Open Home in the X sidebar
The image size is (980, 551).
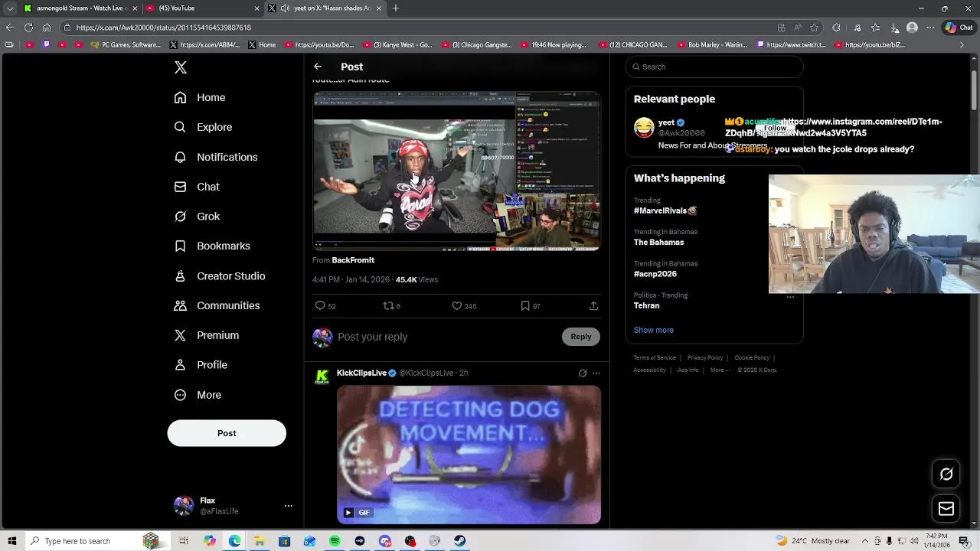coord(200,97)
